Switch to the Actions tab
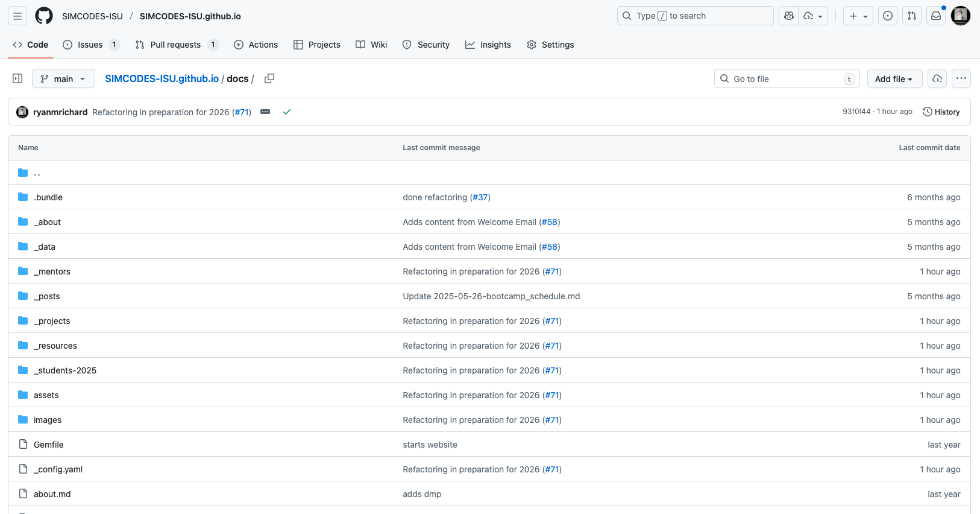Screen dimensions: 980x514 pyautogui.click(x=256, y=45)
